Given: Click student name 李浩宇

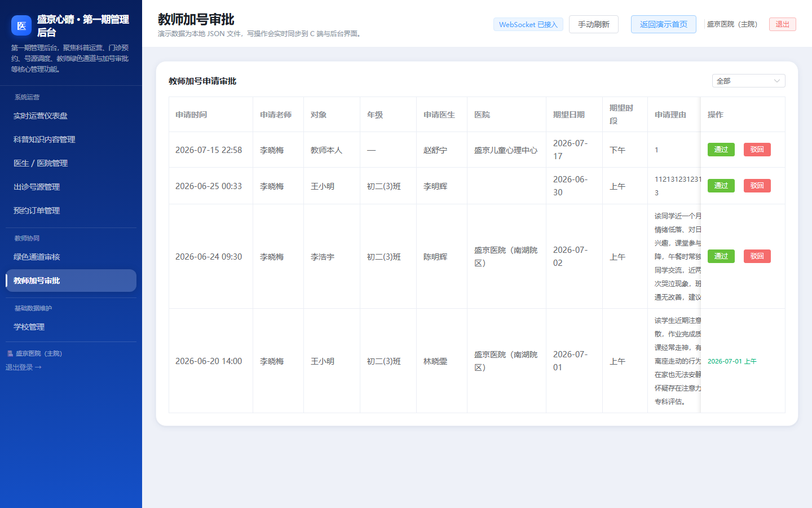Looking at the screenshot, I should [323, 257].
